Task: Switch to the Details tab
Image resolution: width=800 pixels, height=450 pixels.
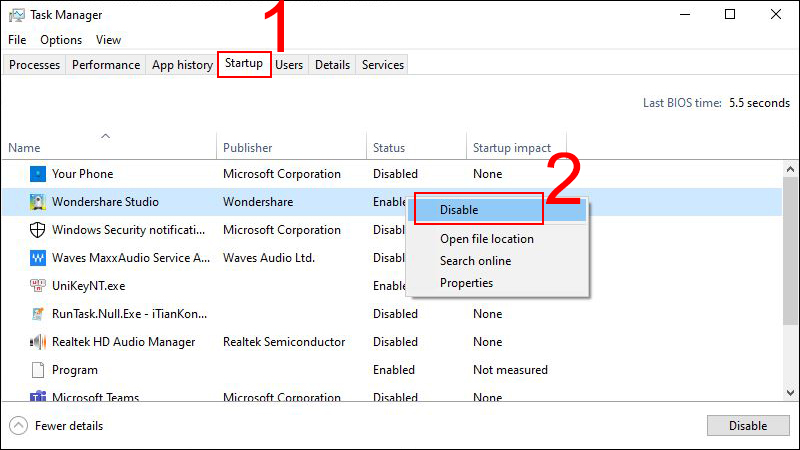Action: [x=332, y=65]
